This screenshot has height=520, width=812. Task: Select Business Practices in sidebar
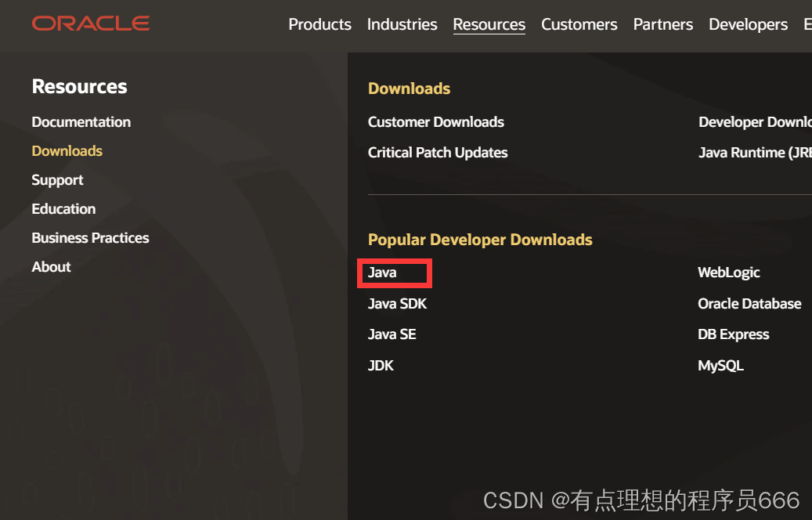(90, 238)
